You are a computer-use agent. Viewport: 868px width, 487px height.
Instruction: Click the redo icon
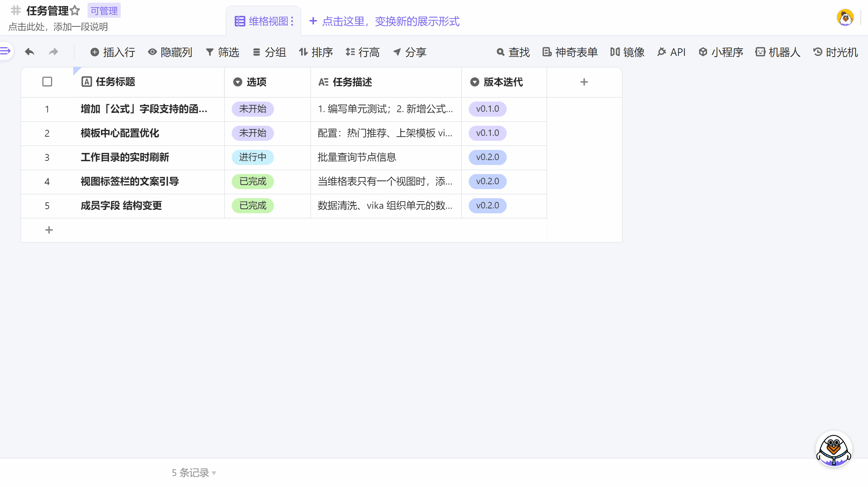click(x=53, y=52)
